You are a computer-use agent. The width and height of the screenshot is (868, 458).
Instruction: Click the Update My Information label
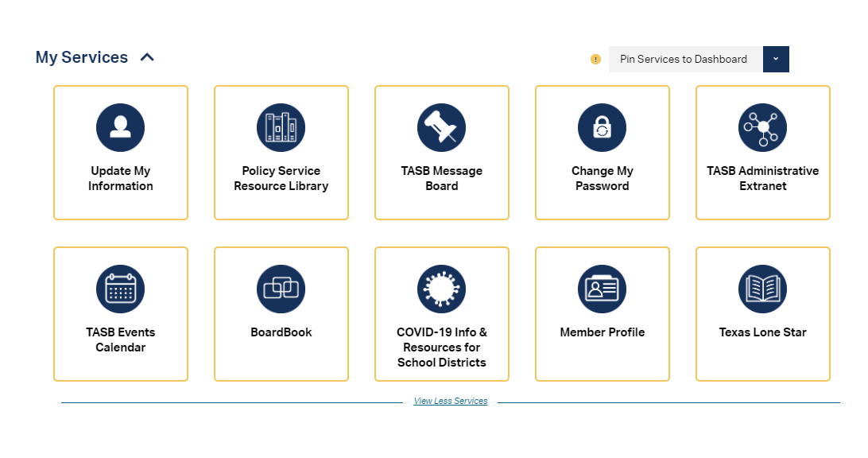[x=121, y=178]
